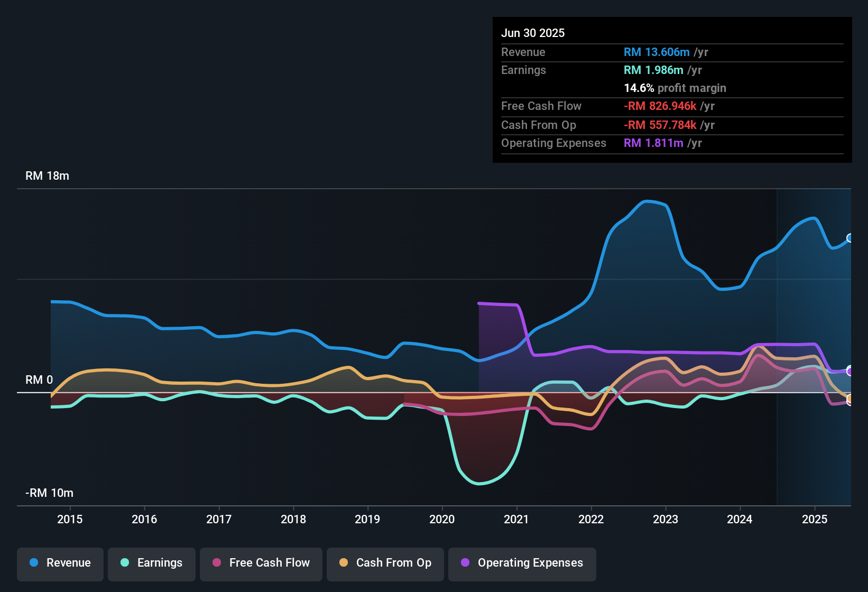Click the orange Cash From Op endpoint marker
The width and height of the screenshot is (868, 592).
pos(850,399)
